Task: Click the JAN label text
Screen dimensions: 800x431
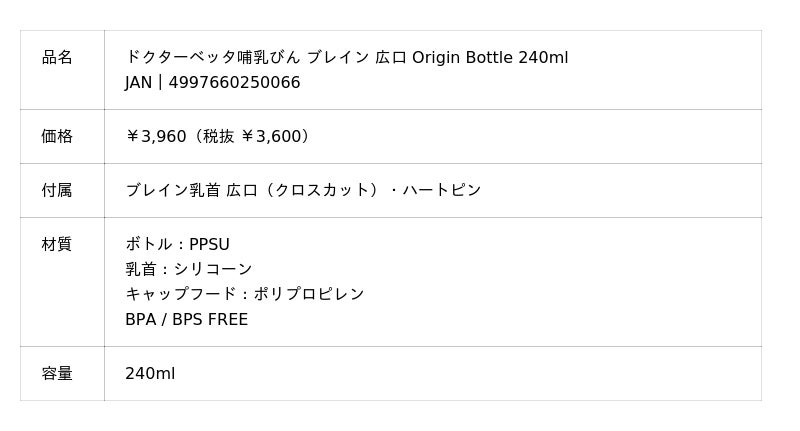Action: pos(138,83)
